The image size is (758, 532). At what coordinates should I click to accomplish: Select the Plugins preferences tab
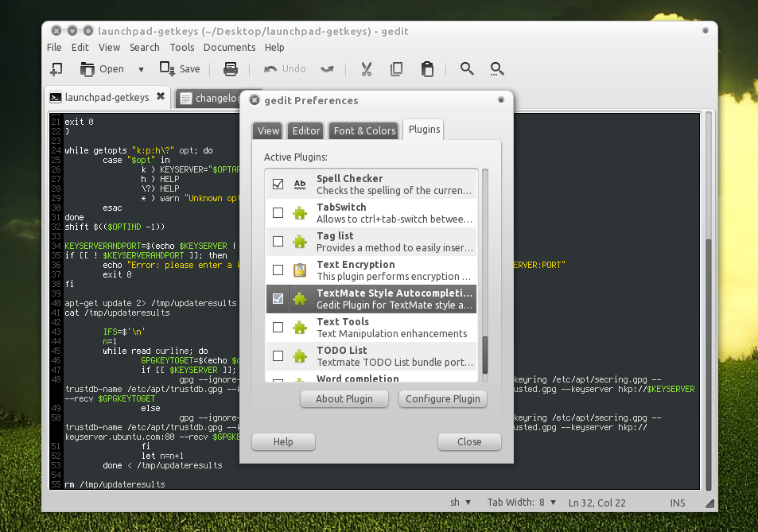pos(424,130)
